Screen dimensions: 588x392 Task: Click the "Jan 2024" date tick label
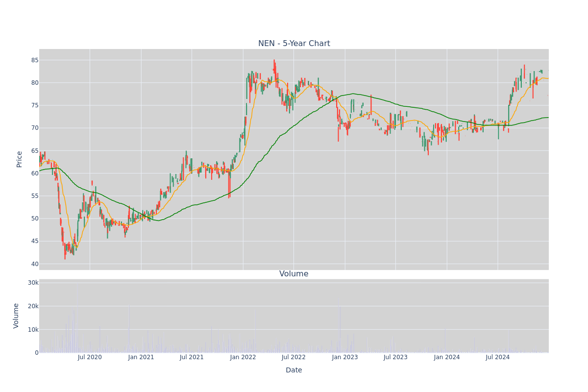click(x=447, y=357)
